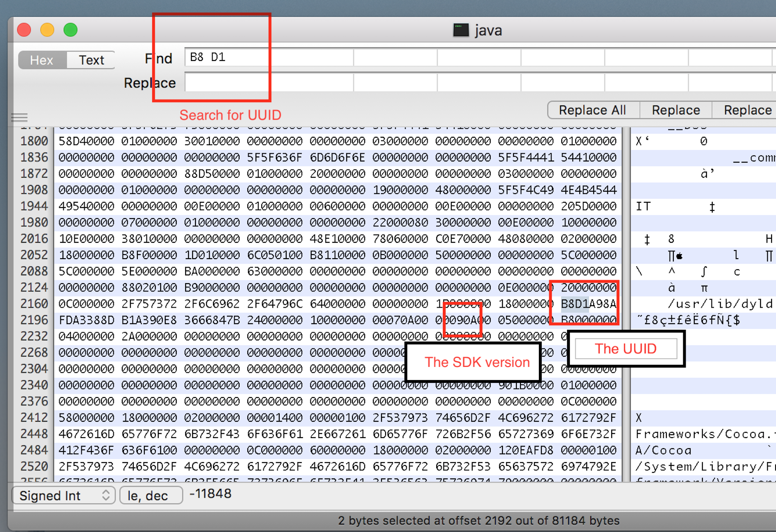Click hex value 58D40000 in row 1800
Viewport: 776px width, 532px height.
point(86,141)
